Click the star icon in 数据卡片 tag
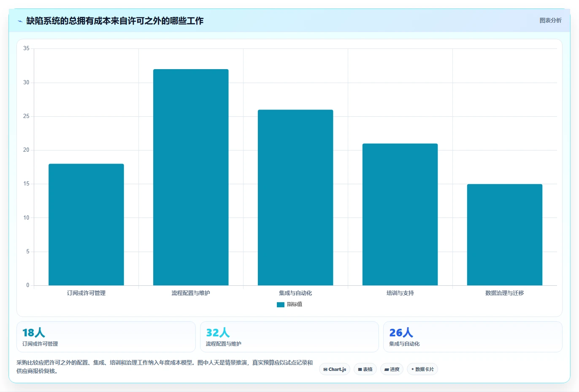Viewport: 579px width, 392px height. point(412,369)
